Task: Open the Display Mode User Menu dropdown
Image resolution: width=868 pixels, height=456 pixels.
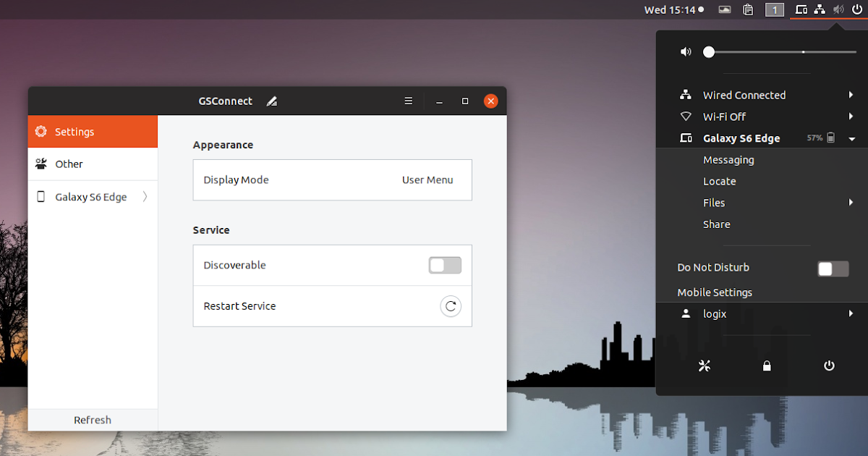Action: pyautogui.click(x=427, y=180)
